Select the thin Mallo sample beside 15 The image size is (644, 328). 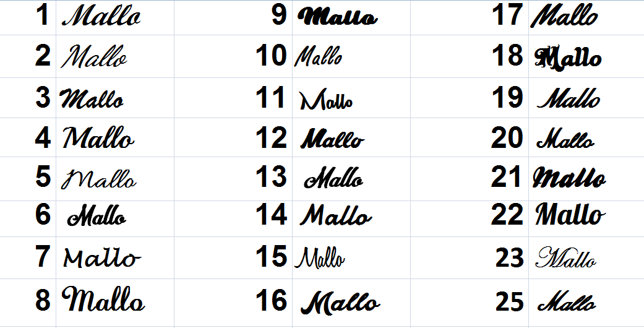click(320, 257)
